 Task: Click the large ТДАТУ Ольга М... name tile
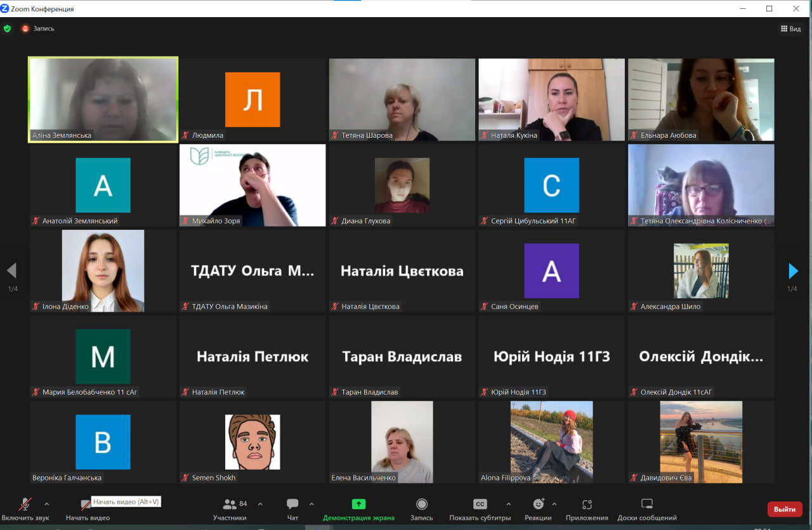point(252,271)
